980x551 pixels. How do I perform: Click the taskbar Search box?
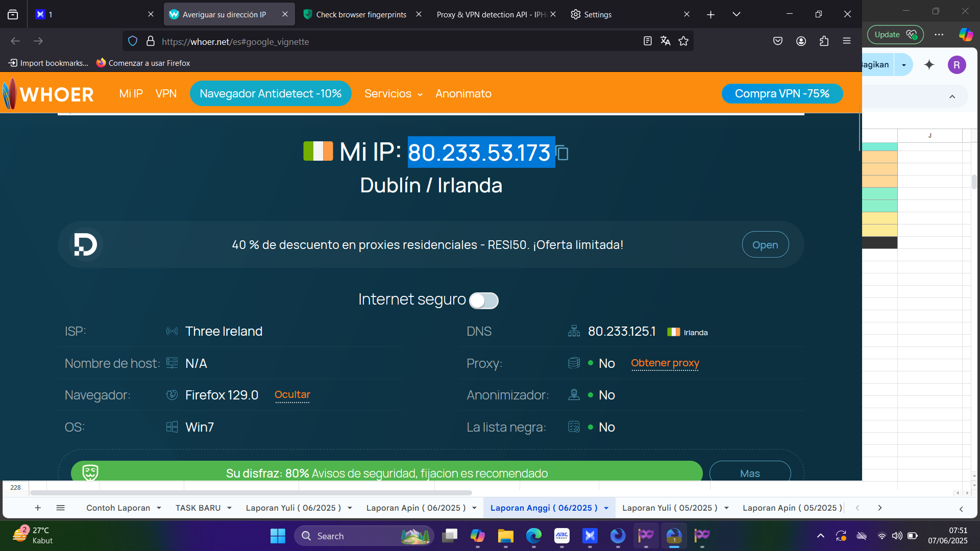pyautogui.click(x=364, y=536)
